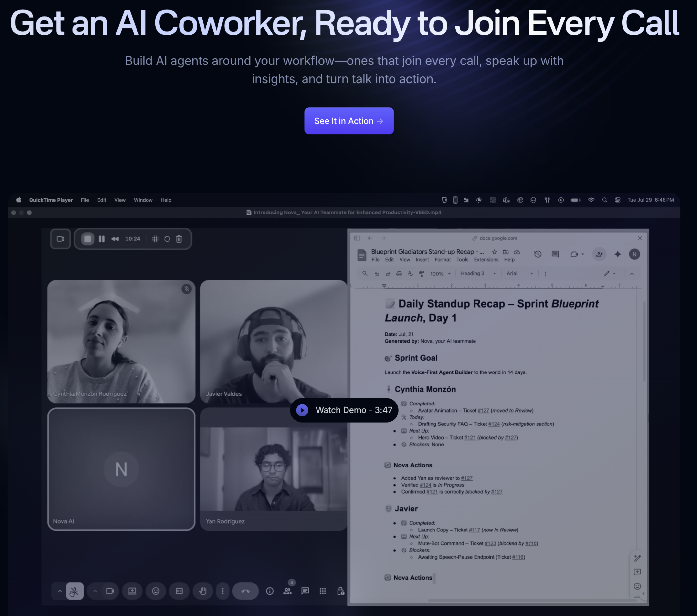Screen dimensions: 697x616
Task: Open the meeting chat panel
Action: (305, 591)
